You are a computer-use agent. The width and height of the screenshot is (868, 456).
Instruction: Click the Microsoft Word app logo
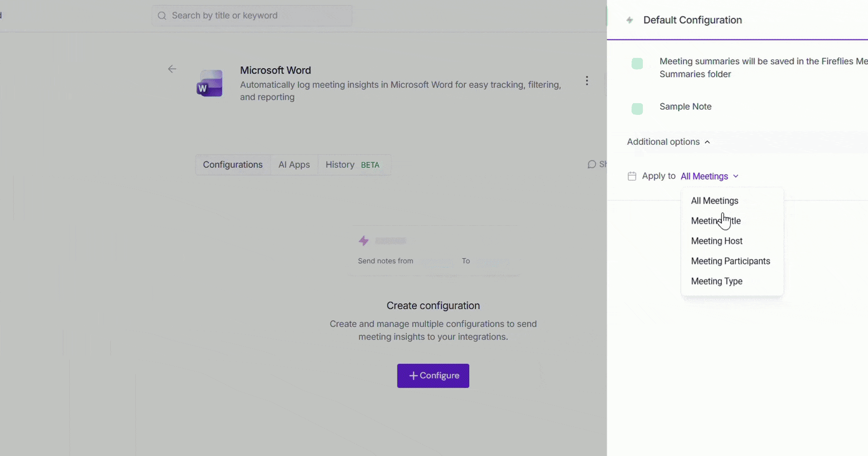210,83
